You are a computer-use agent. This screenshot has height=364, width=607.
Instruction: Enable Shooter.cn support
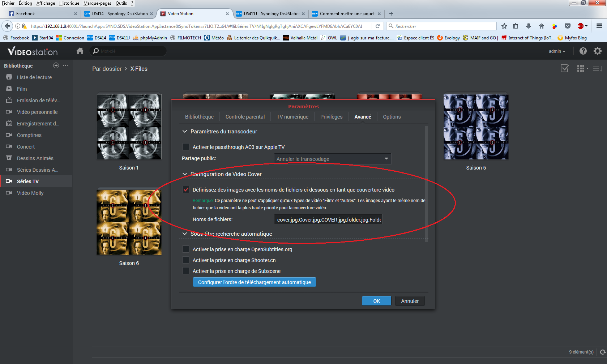coord(186,260)
